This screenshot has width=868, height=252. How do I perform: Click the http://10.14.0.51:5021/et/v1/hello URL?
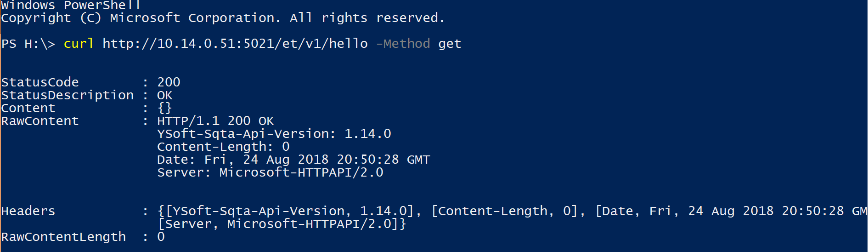(x=235, y=44)
